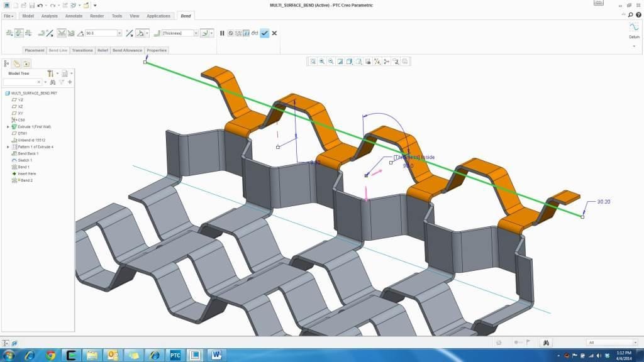Expand Pattern 1 of Extrude 4 node
This screenshot has width=644, height=362.
click(8, 146)
